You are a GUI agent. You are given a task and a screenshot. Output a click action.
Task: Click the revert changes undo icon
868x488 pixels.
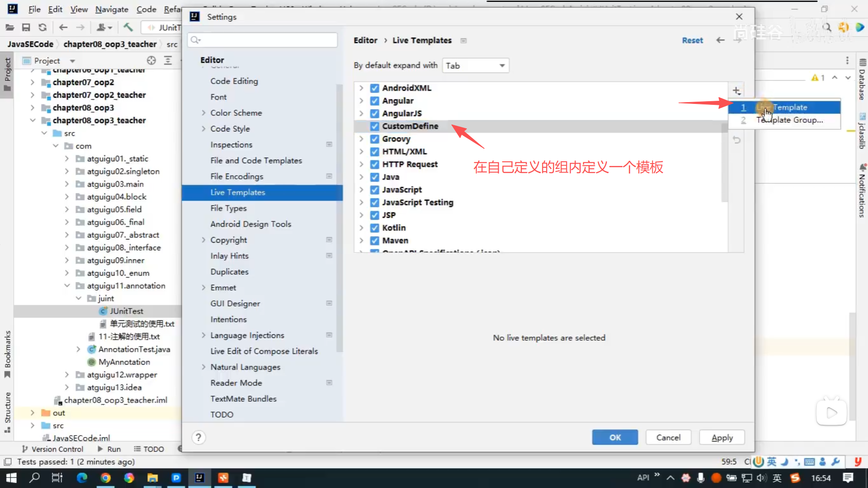[736, 140]
